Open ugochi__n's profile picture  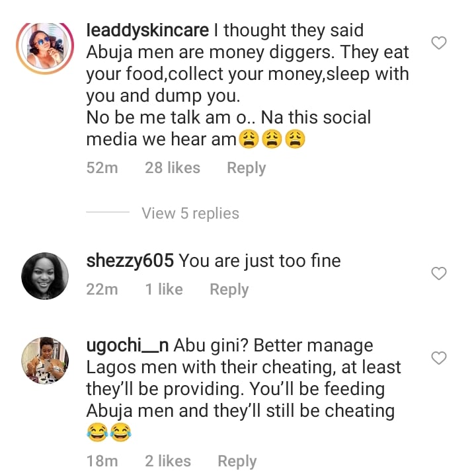click(x=45, y=360)
